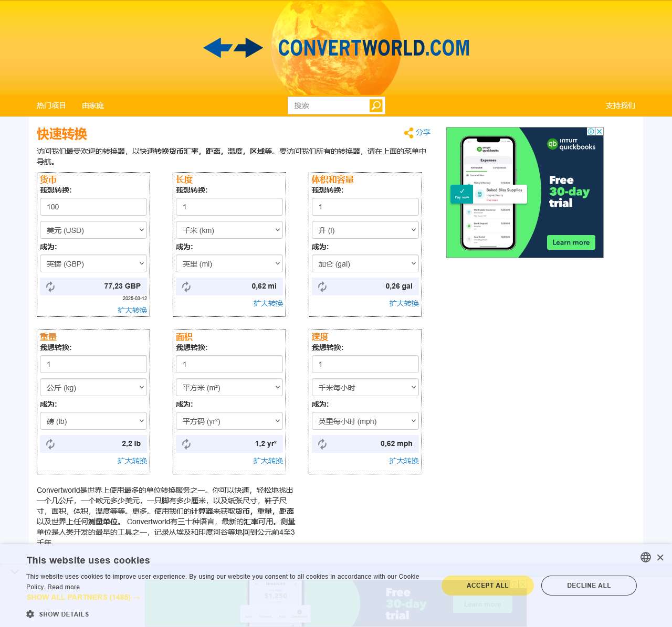This screenshot has height=627, width=672.
Task: Click the share icon beside 分享
Action: (x=408, y=133)
